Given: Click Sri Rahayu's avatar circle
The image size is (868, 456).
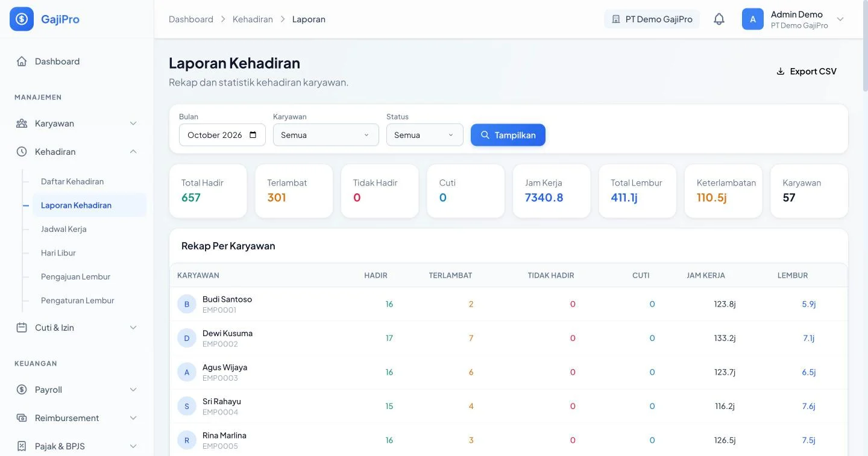Looking at the screenshot, I should [x=187, y=407].
